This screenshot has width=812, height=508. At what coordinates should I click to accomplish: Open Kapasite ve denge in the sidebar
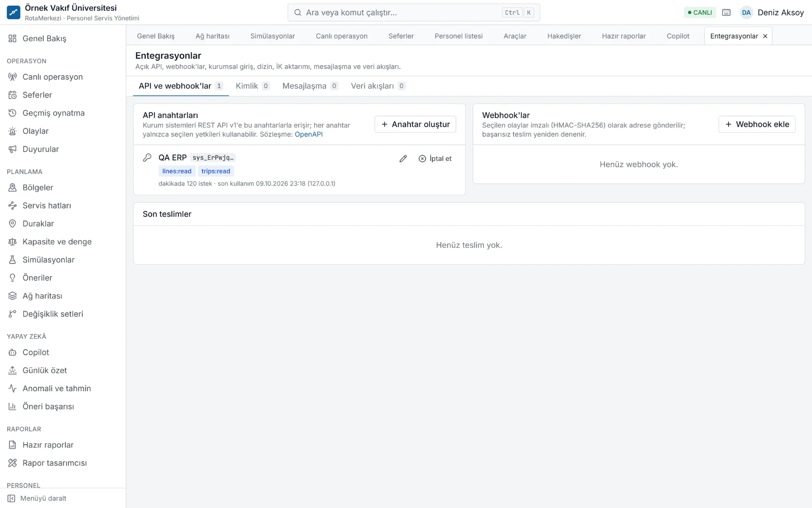63,241
